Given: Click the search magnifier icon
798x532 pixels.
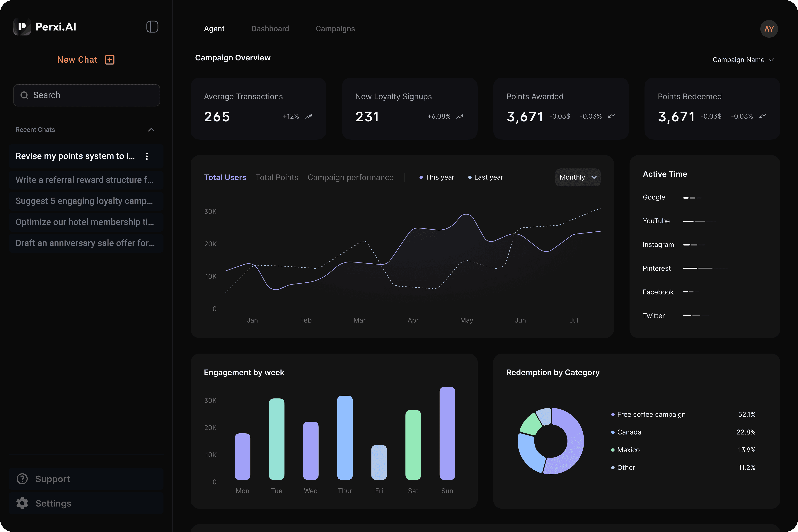Looking at the screenshot, I should 24,95.
